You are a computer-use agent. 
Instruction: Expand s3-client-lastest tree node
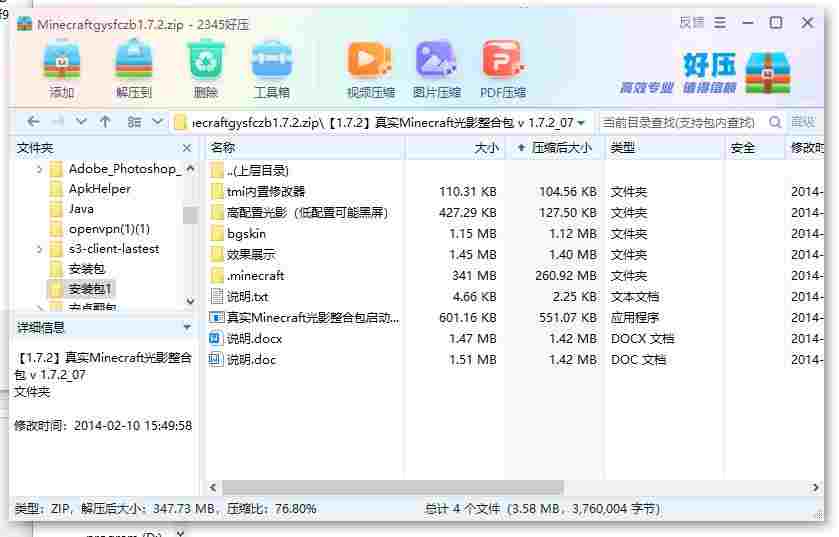(x=39, y=249)
